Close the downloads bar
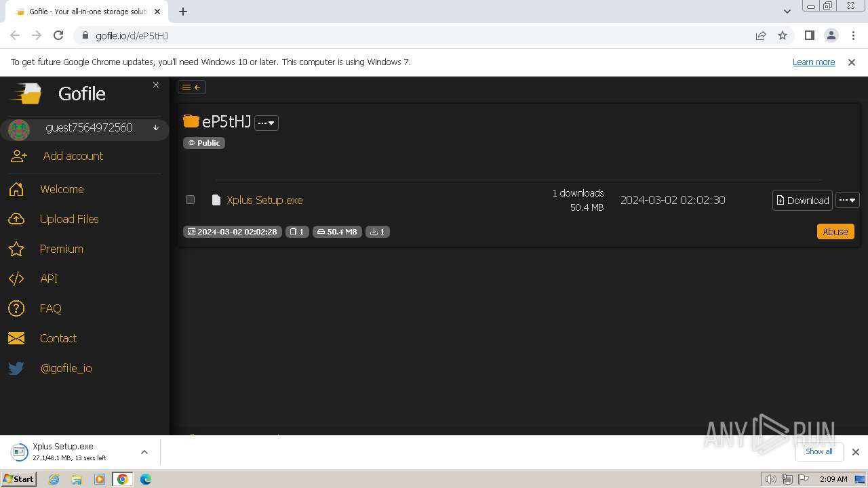Image resolution: width=868 pixels, height=488 pixels. (x=856, y=452)
